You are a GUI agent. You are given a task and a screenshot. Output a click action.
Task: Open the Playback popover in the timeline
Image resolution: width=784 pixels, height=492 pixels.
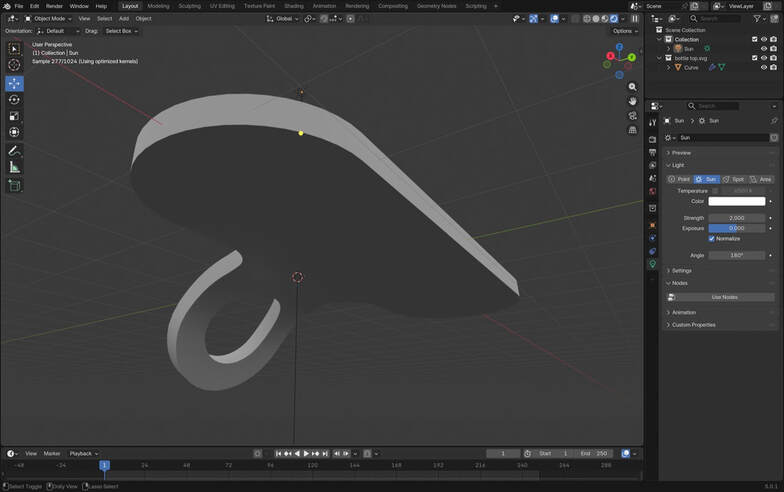point(82,453)
